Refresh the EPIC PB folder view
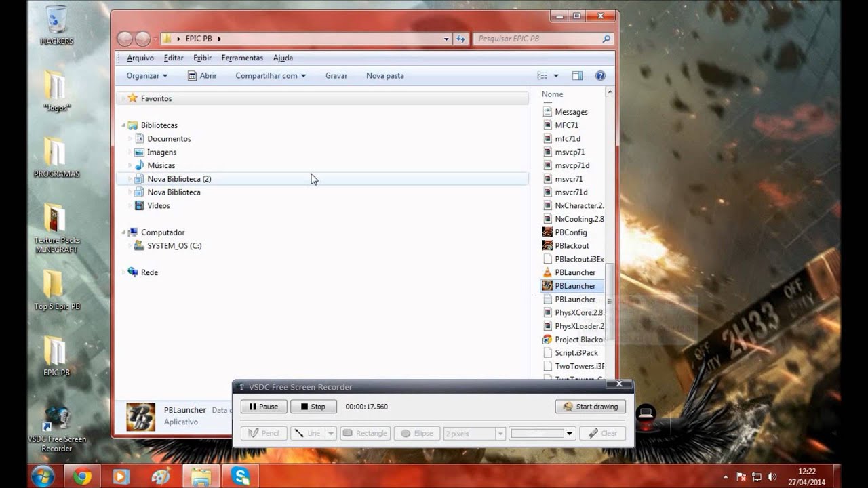Image resolution: width=868 pixels, height=488 pixels. [x=461, y=39]
